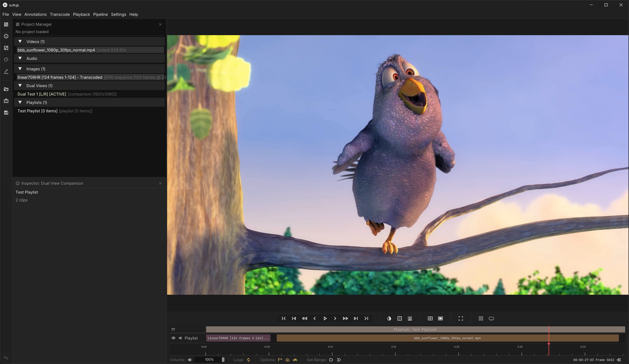
Task: Collapse the Dual Views (1) section
Action: [20, 86]
